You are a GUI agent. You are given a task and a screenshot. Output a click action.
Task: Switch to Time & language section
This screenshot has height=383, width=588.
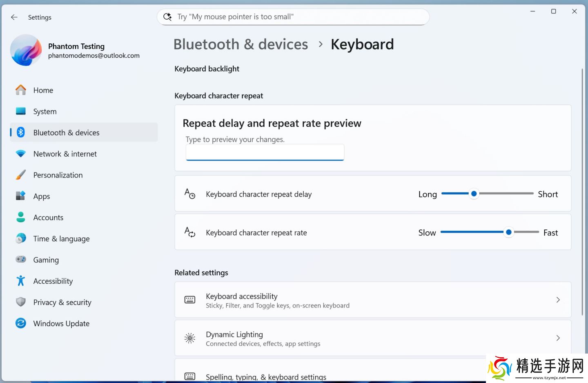click(x=61, y=239)
